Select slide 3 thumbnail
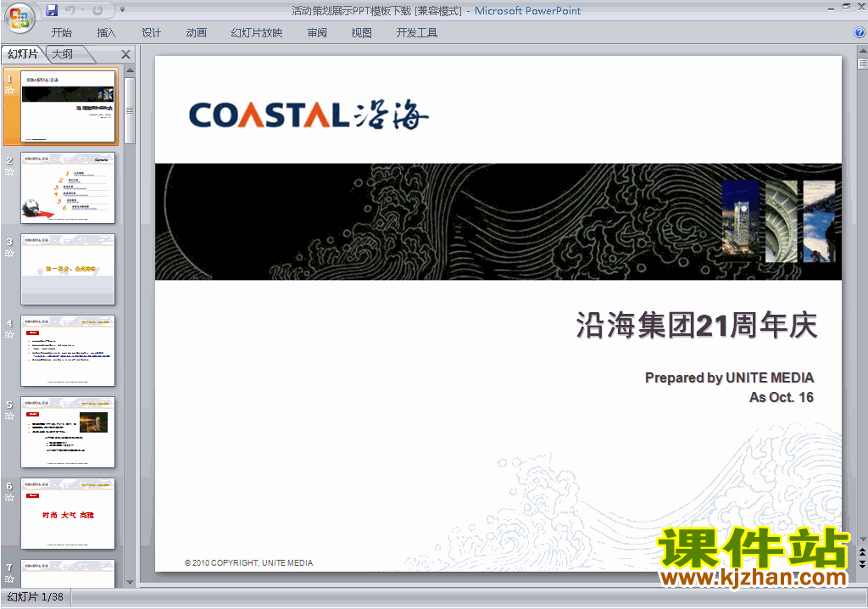 pyautogui.click(x=68, y=270)
